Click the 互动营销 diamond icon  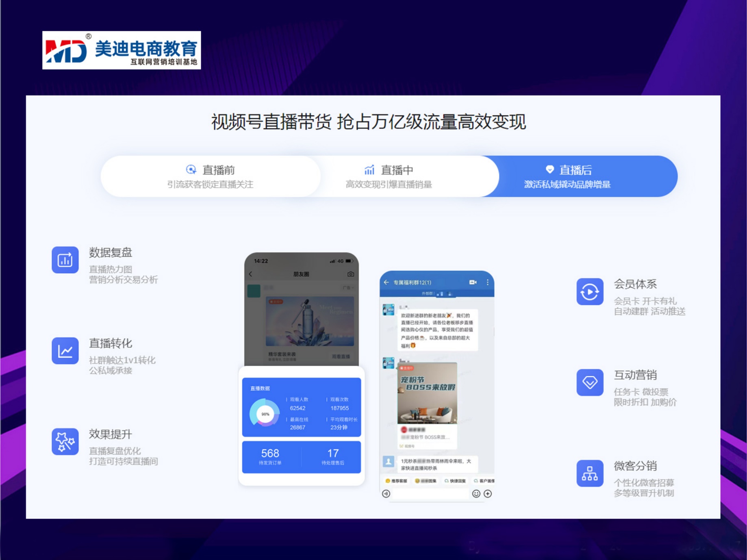589,382
